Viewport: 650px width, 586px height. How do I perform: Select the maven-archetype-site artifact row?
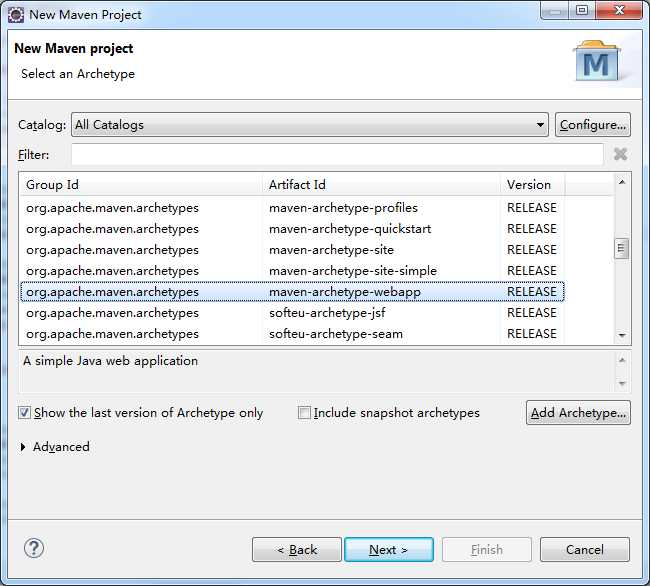[292, 250]
